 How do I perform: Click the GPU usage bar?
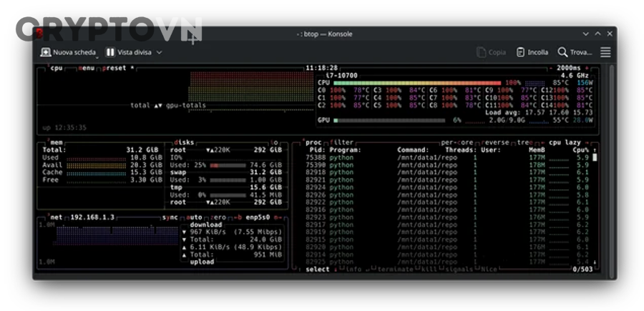pos(389,120)
